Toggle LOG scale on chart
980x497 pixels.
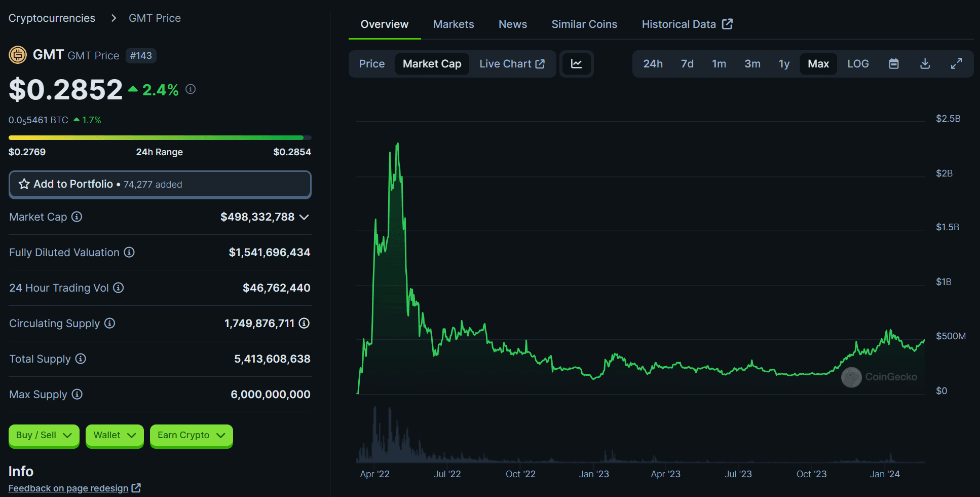pyautogui.click(x=858, y=64)
